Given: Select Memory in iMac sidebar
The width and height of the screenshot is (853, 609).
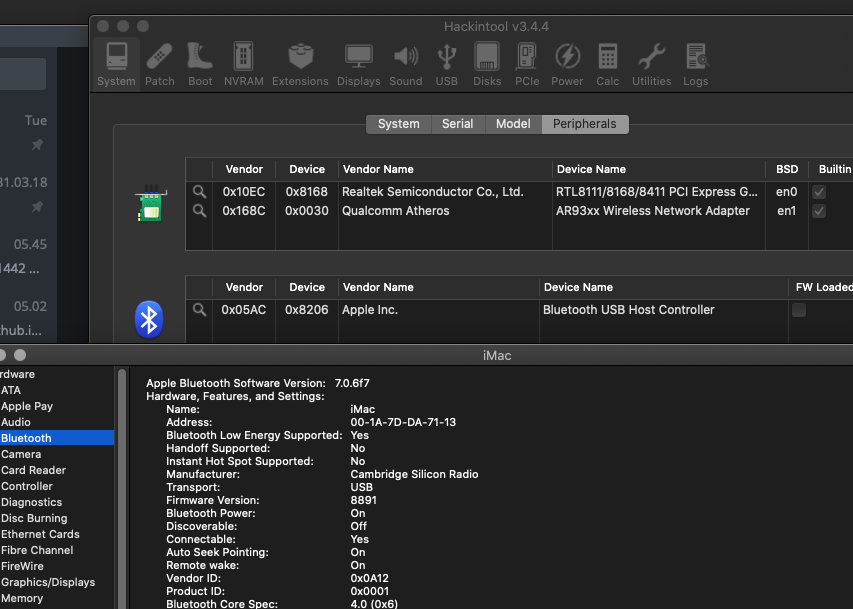Looking at the screenshot, I should click(x=57, y=598).
